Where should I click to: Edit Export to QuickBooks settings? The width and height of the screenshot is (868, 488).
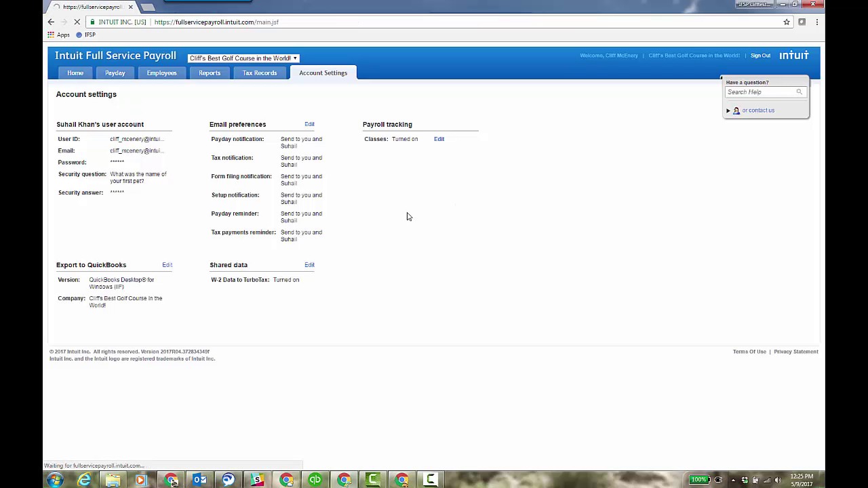point(167,265)
